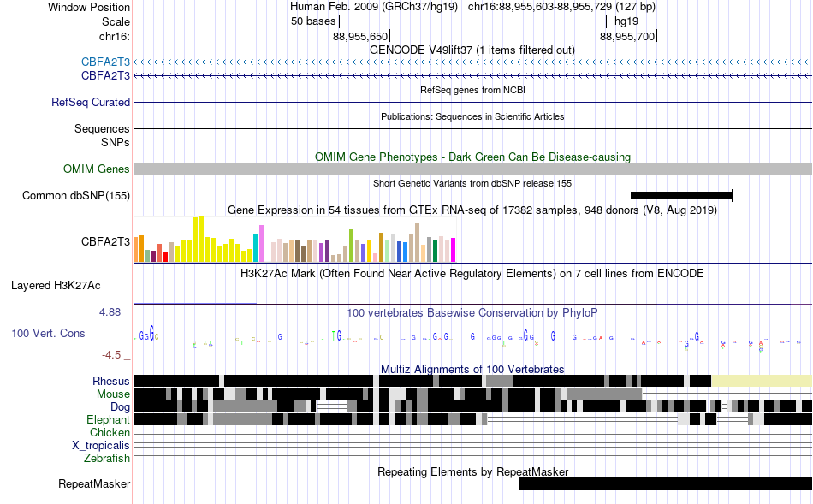This screenshot has height=504, width=813.
Task: Open Multiz Alignments of 100 Vertebrates title
Action: point(472,369)
